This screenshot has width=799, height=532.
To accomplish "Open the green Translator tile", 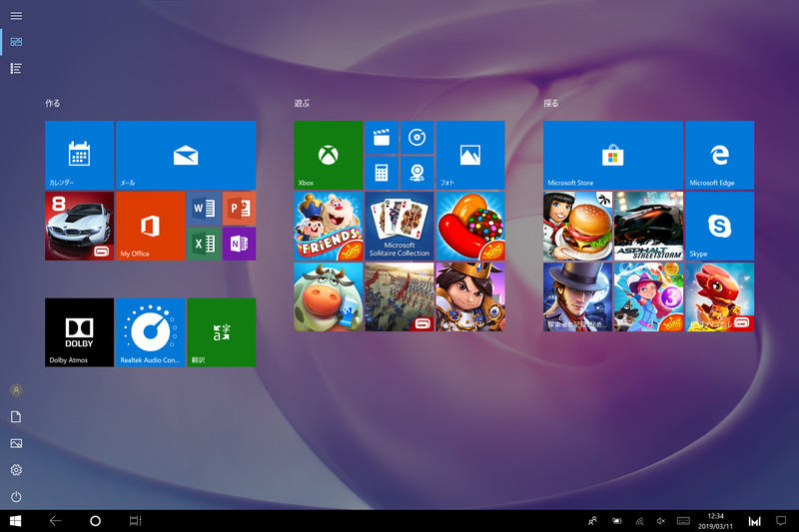I will click(221, 332).
